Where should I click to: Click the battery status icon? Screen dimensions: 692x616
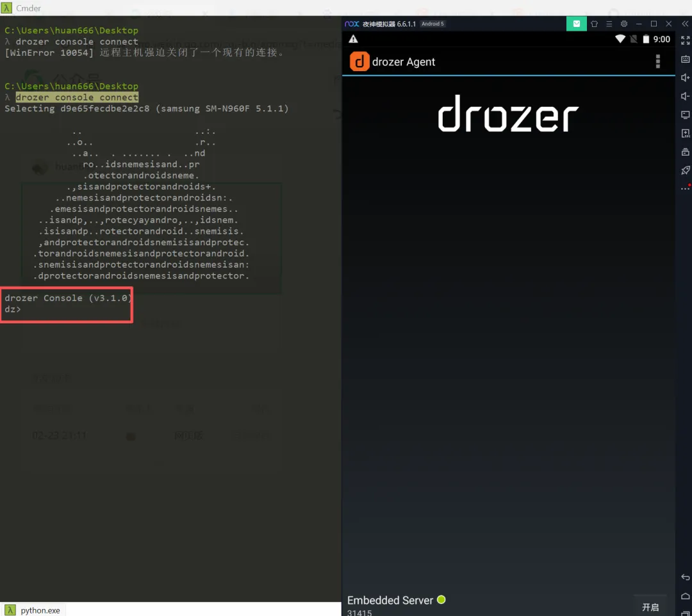click(646, 39)
